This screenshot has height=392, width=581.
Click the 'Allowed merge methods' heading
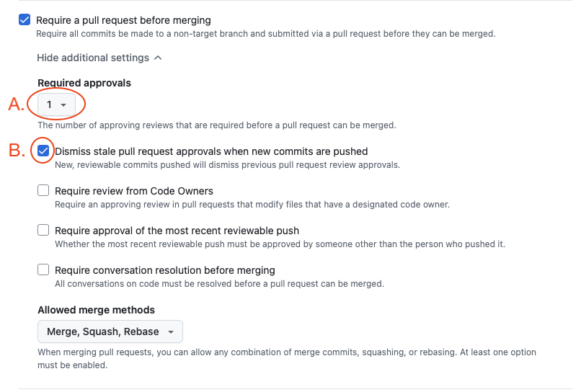(x=96, y=310)
